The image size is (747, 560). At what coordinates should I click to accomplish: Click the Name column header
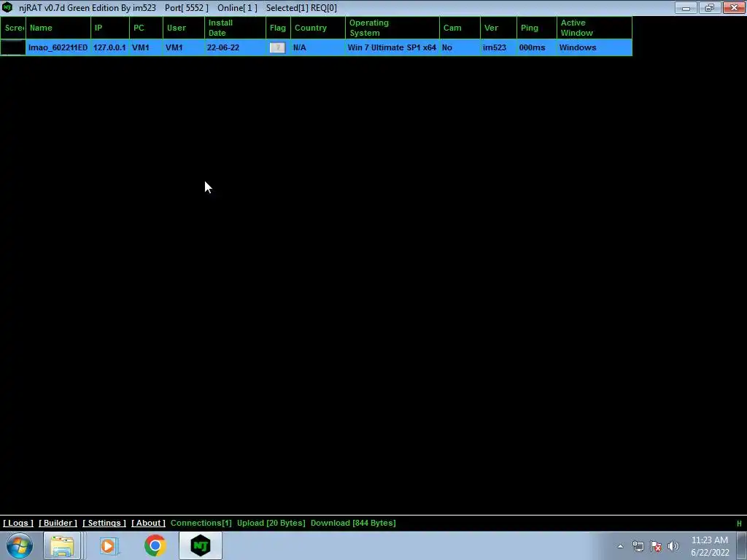pos(58,28)
